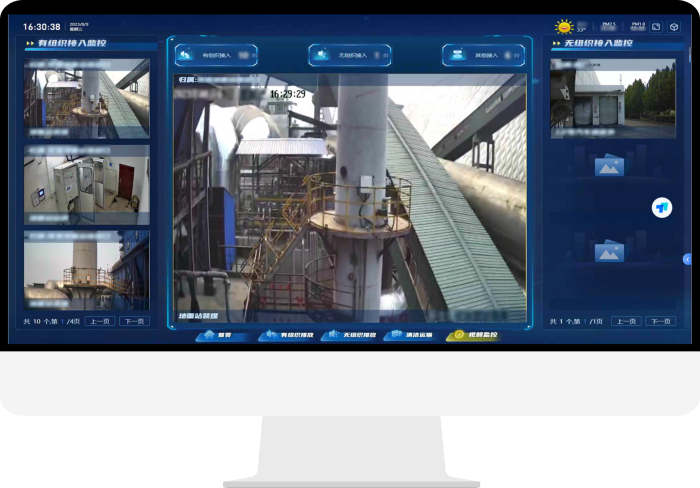Expand side panel with blue arrow handle
700x488 pixels.
[688, 258]
